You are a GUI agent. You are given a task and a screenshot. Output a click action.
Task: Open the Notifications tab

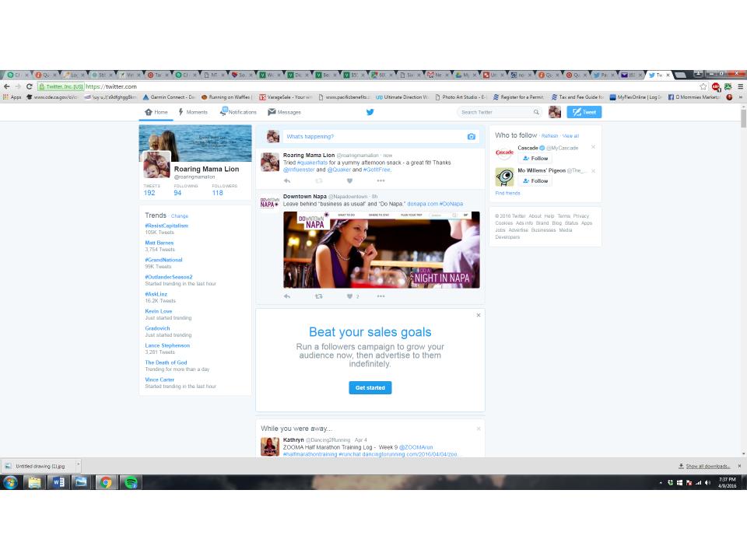238,112
